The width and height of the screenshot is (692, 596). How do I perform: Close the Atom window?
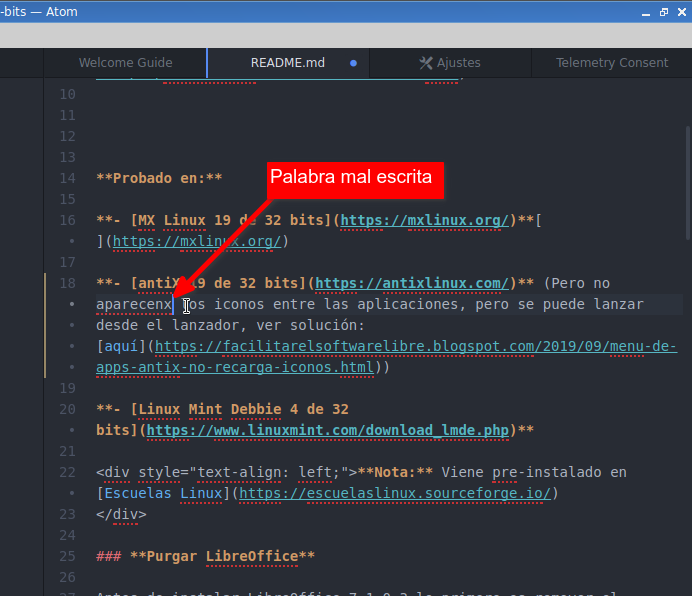[682, 12]
